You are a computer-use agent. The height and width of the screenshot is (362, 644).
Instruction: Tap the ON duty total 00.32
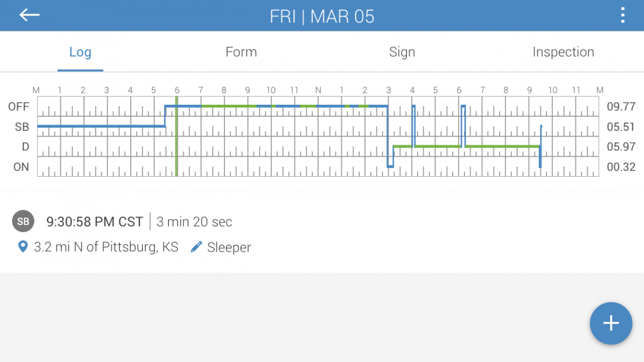point(621,167)
